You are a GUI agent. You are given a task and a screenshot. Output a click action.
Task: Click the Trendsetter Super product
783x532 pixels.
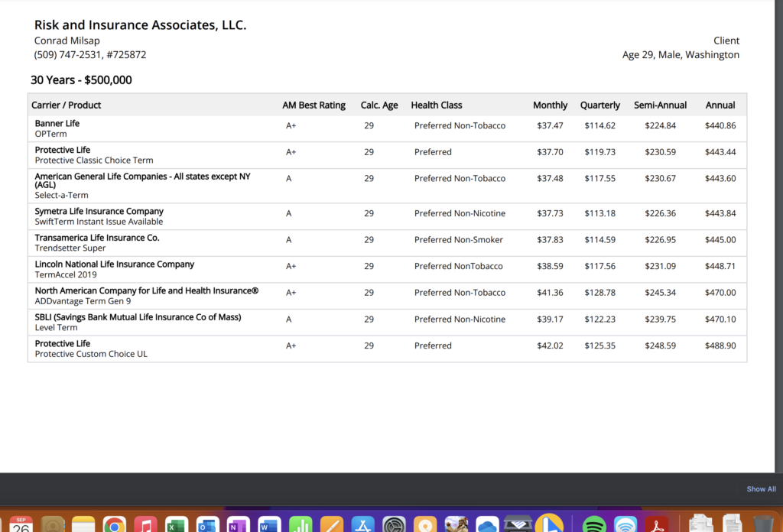pyautogui.click(x=70, y=248)
